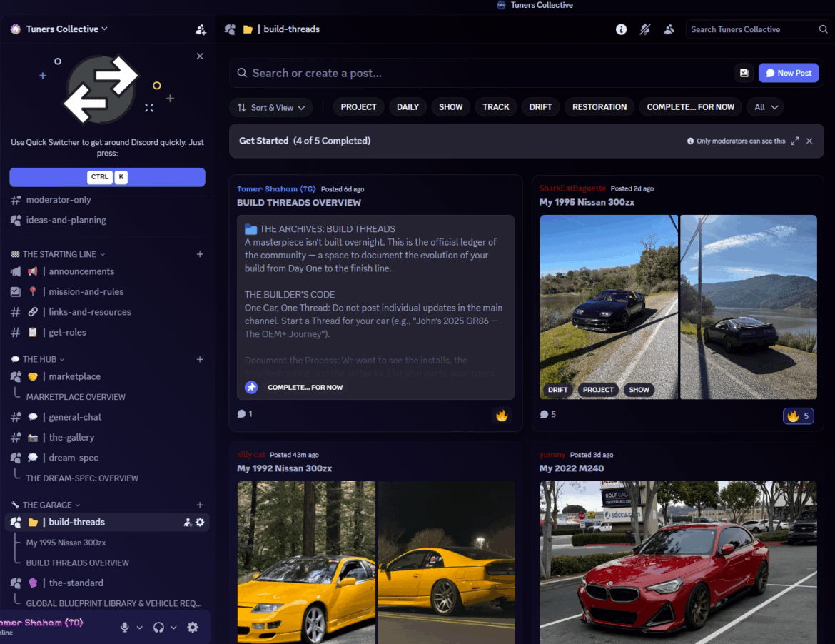Open the-gallery channel
The image size is (835, 644).
[x=106, y=438]
